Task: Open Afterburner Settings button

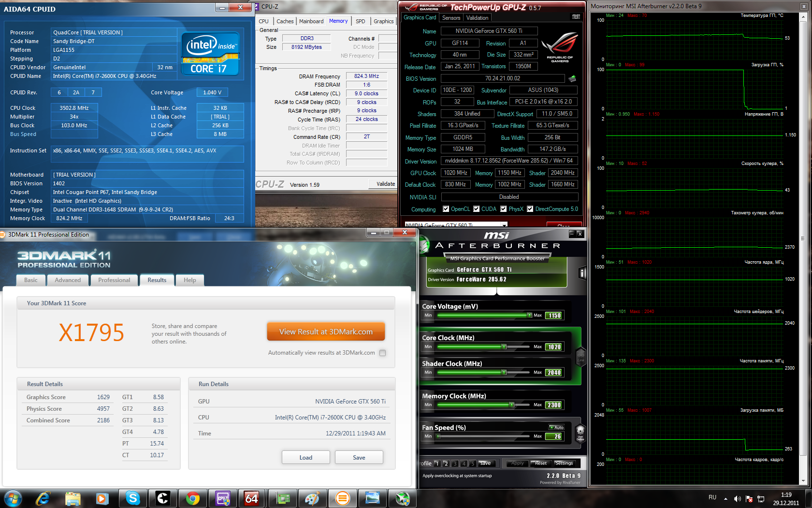Action: (x=564, y=463)
